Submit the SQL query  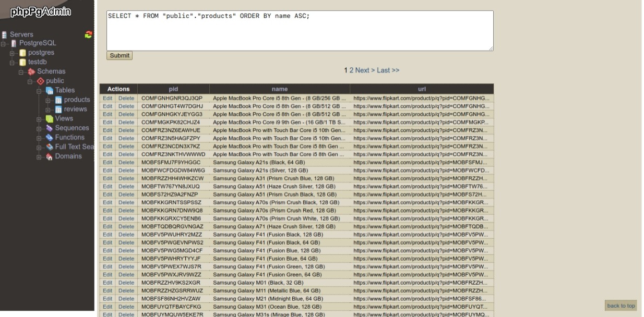coord(120,55)
